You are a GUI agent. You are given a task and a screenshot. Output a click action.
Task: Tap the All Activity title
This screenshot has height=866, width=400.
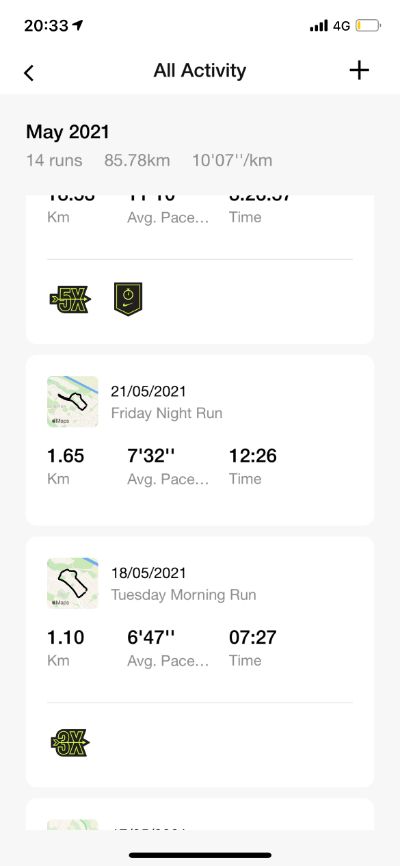coord(200,71)
